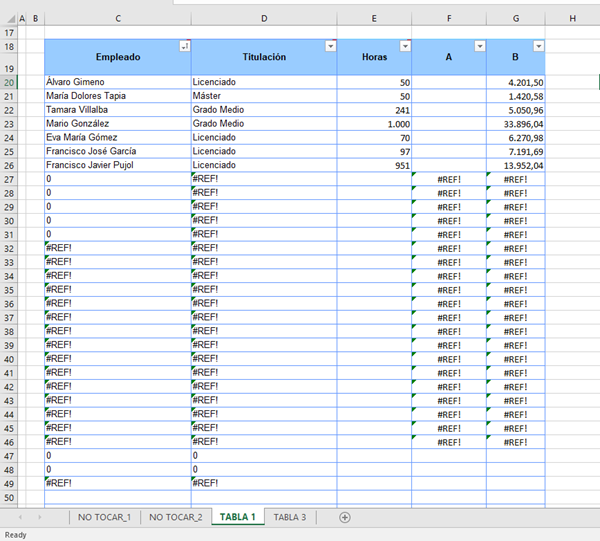This screenshot has width=600, height=541.
Task: Open the TABLA 3 sheet tab
Action: pos(290,517)
